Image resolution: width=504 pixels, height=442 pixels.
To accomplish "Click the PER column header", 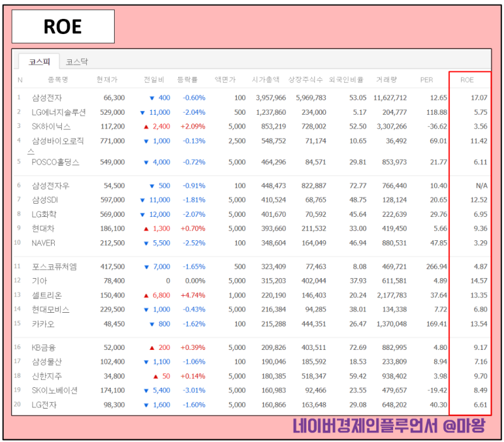I will [427, 80].
